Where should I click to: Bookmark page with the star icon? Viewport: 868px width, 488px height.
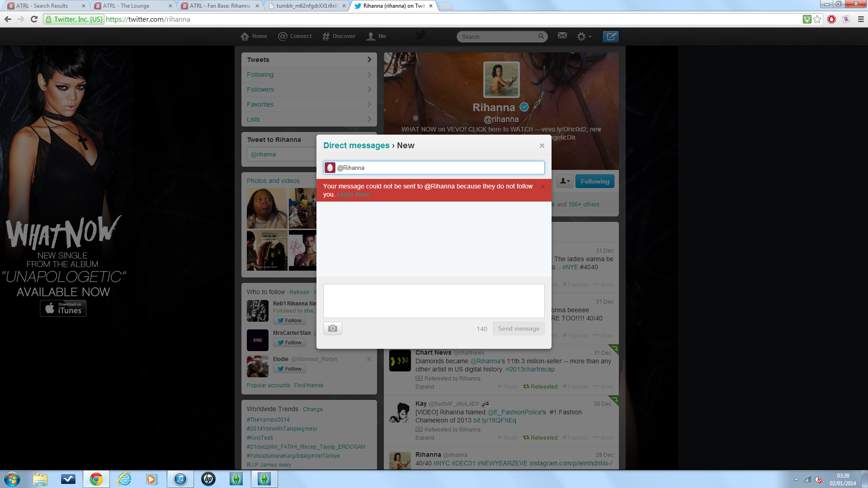coord(817,19)
